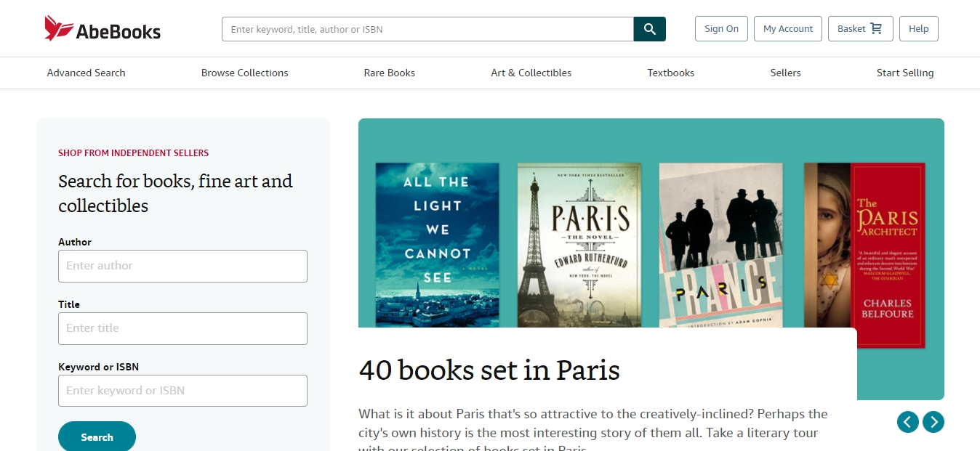This screenshot has height=451, width=980.
Task: Open The Paris Architect book cover
Action: tap(864, 256)
